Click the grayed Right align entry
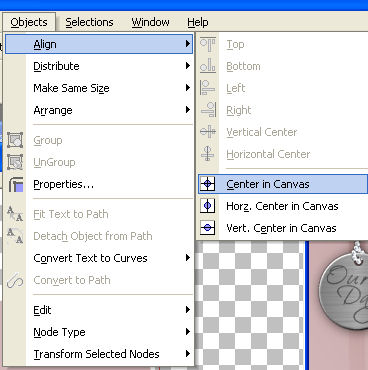 pyautogui.click(x=283, y=110)
